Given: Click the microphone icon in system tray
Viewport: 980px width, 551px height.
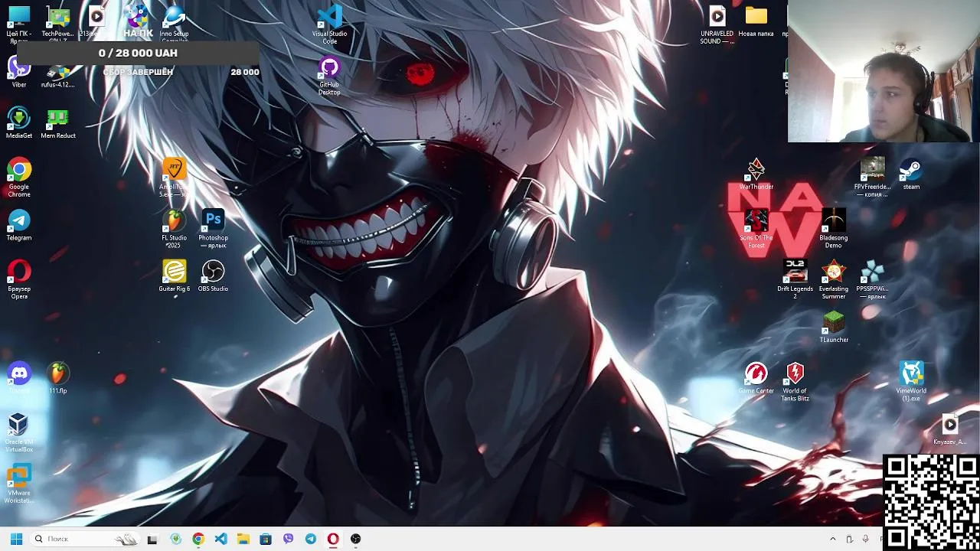Looking at the screenshot, I should coord(866,539).
